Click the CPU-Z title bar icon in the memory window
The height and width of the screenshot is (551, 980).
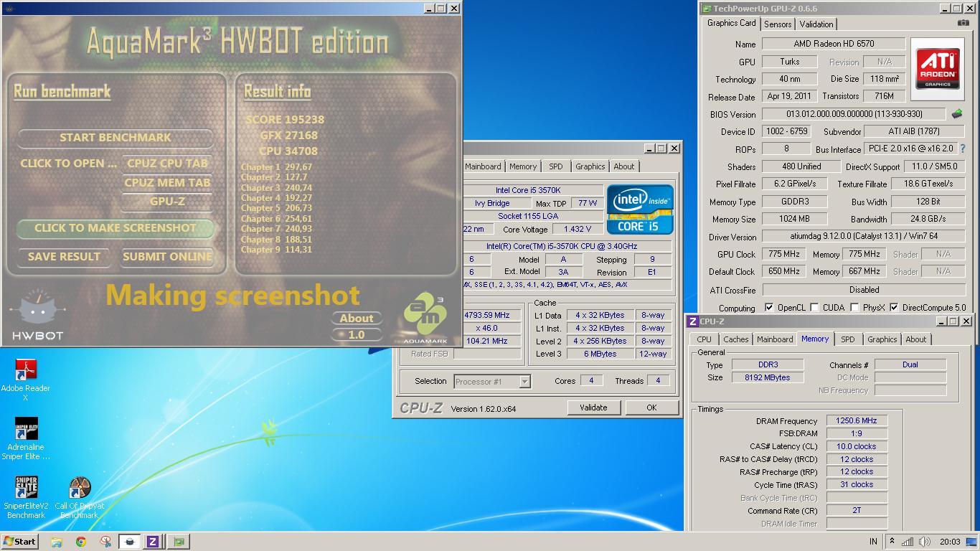pyautogui.click(x=693, y=321)
